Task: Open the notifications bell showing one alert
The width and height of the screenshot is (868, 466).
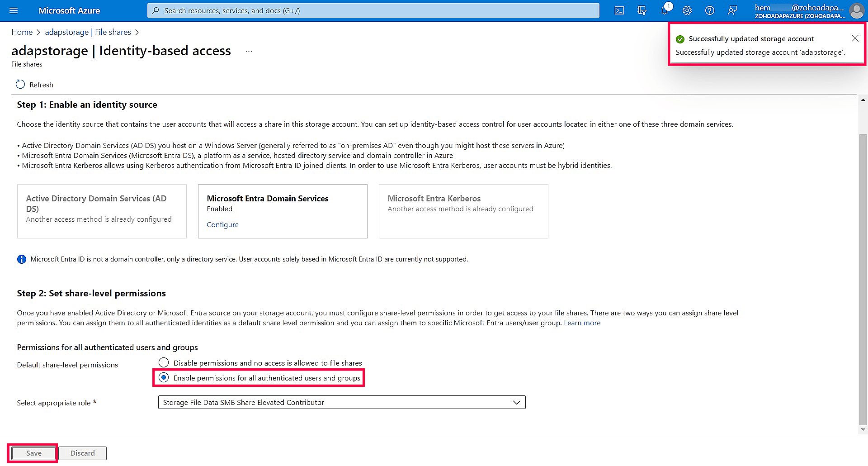Action: coord(665,11)
